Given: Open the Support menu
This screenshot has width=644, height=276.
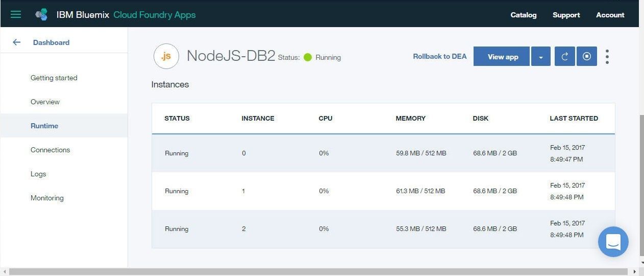Looking at the screenshot, I should 566,15.
